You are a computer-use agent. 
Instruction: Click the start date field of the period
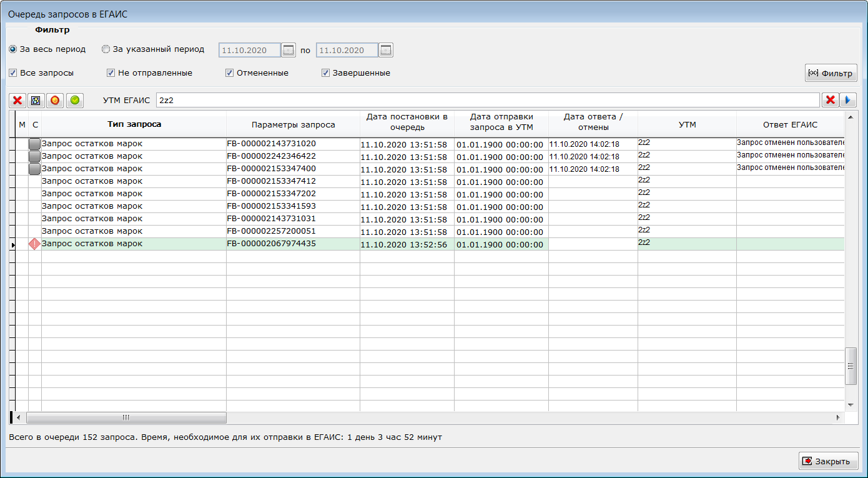click(249, 50)
